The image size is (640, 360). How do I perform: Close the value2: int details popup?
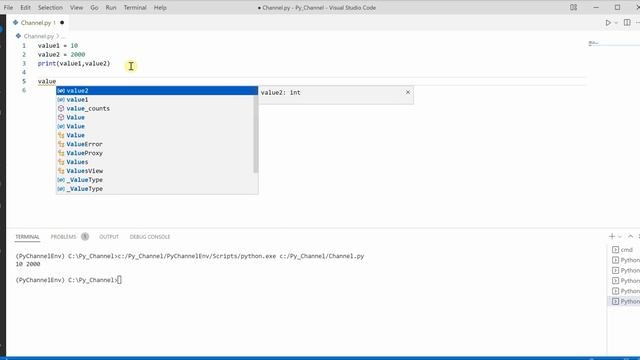point(408,92)
